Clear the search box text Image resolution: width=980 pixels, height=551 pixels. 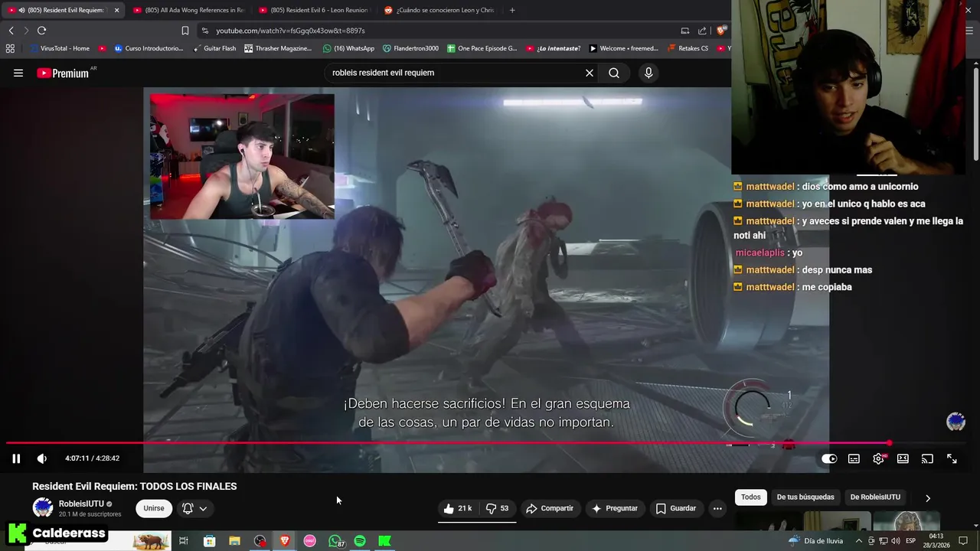click(590, 73)
